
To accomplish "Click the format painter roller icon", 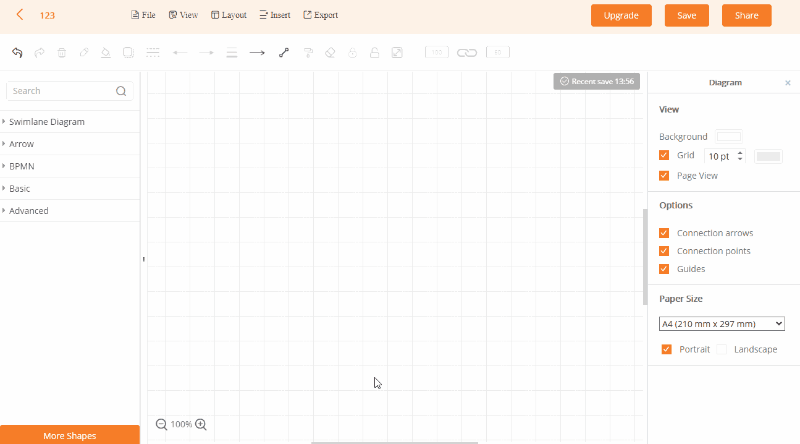I will click(x=308, y=53).
